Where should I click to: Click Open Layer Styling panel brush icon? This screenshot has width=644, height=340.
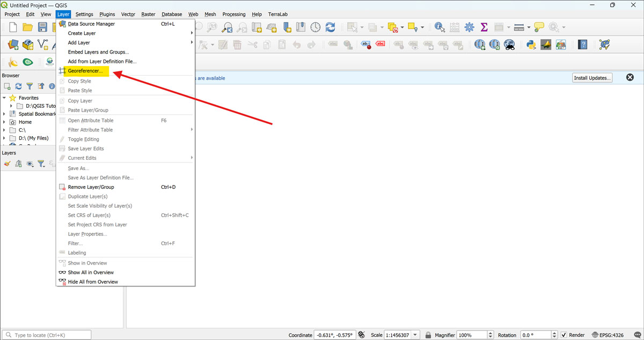pos(7,164)
